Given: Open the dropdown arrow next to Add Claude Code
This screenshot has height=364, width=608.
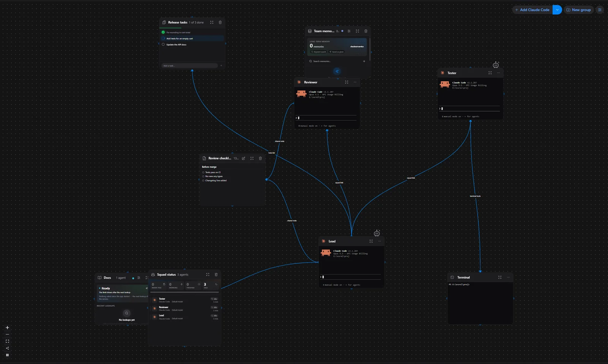Looking at the screenshot, I should coord(557,10).
